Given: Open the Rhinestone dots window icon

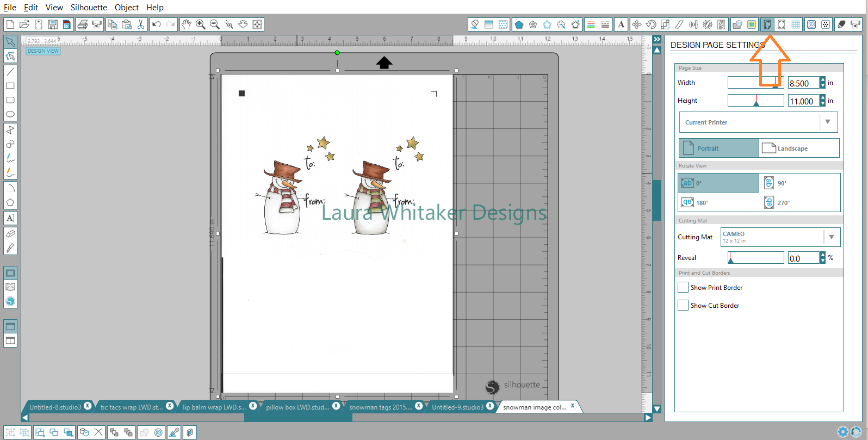Looking at the screenshot, I should click(826, 24).
